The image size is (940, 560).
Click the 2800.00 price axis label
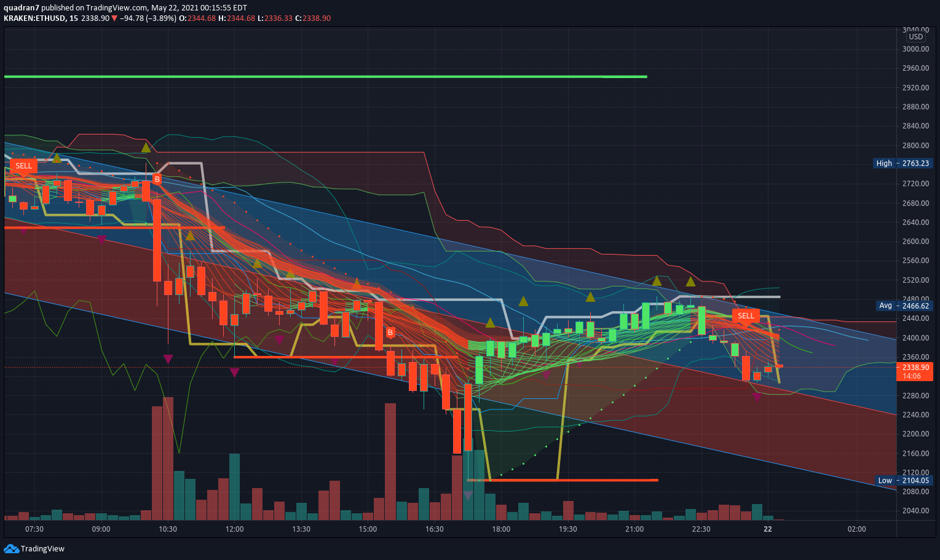[915, 146]
